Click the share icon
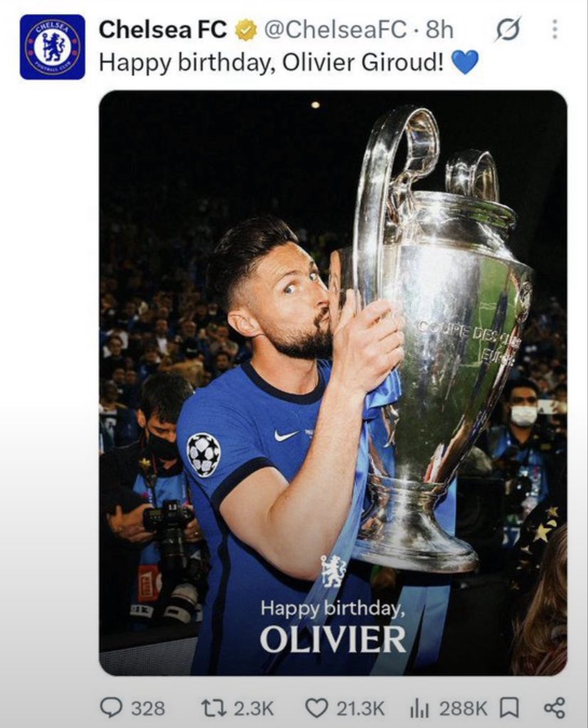This screenshot has height=728, width=588. click(554, 707)
